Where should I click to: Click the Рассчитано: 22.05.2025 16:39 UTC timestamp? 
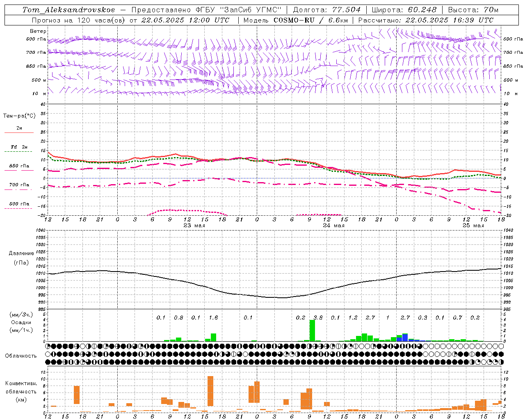tap(426, 20)
